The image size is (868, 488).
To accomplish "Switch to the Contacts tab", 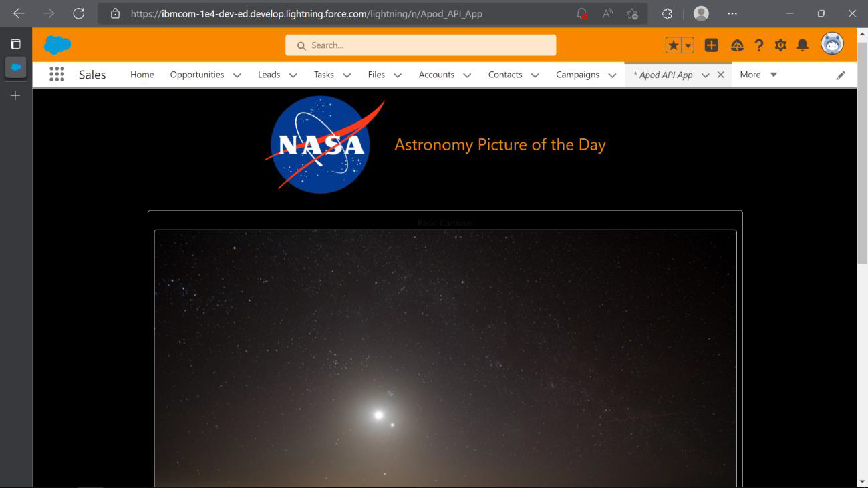I will click(505, 75).
